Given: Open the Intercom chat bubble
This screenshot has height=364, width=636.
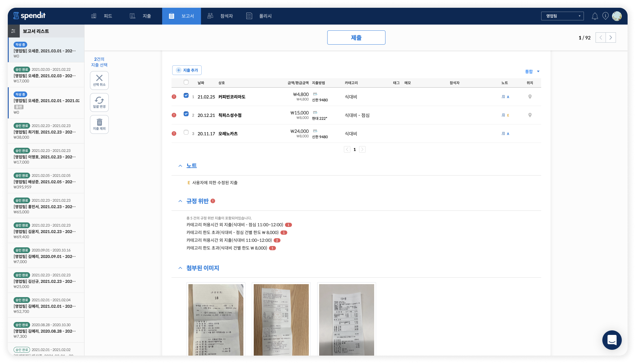Looking at the screenshot, I should click(612, 340).
